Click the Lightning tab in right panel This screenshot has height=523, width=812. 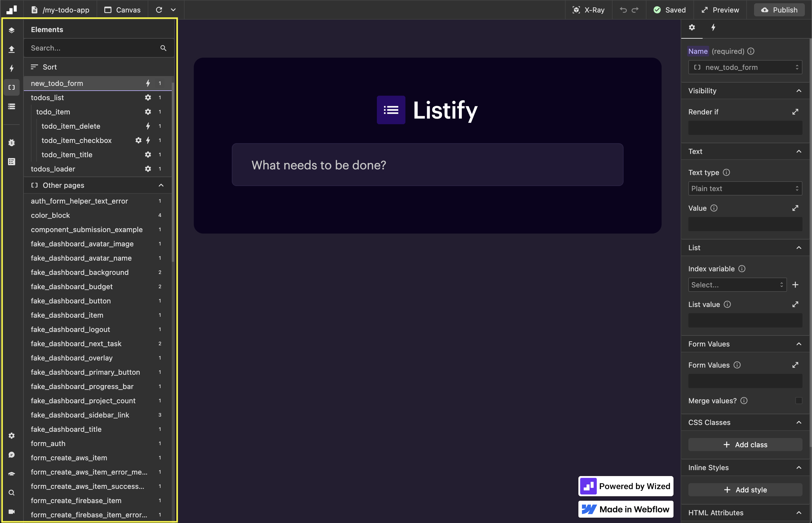712,27
